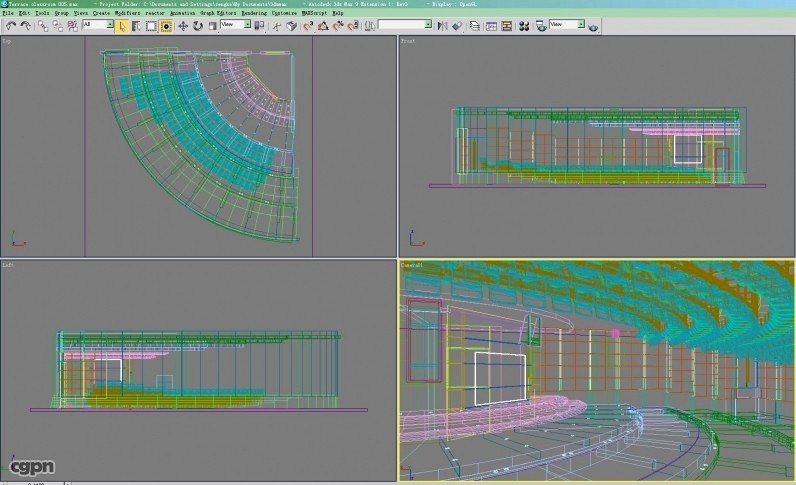The image size is (796, 485).
Task: Open the Render Scene dialog icon
Action: point(541,25)
